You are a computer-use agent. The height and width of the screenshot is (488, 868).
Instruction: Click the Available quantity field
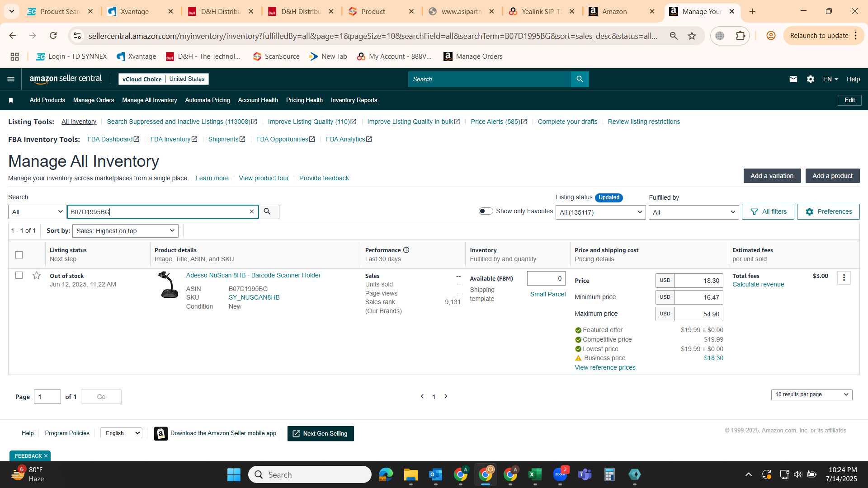pyautogui.click(x=546, y=278)
